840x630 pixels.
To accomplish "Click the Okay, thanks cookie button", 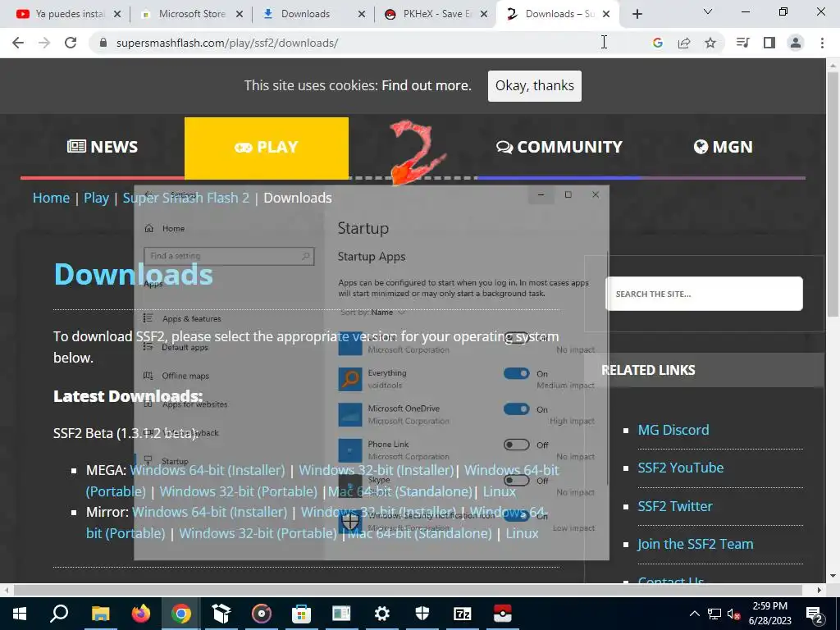I will pos(535,85).
